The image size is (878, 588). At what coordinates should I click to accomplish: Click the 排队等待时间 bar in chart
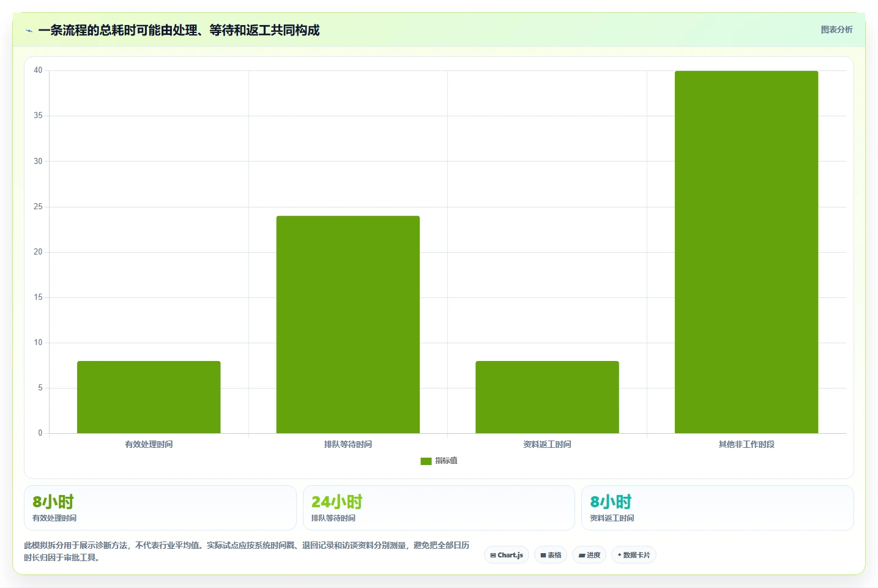[348, 324]
